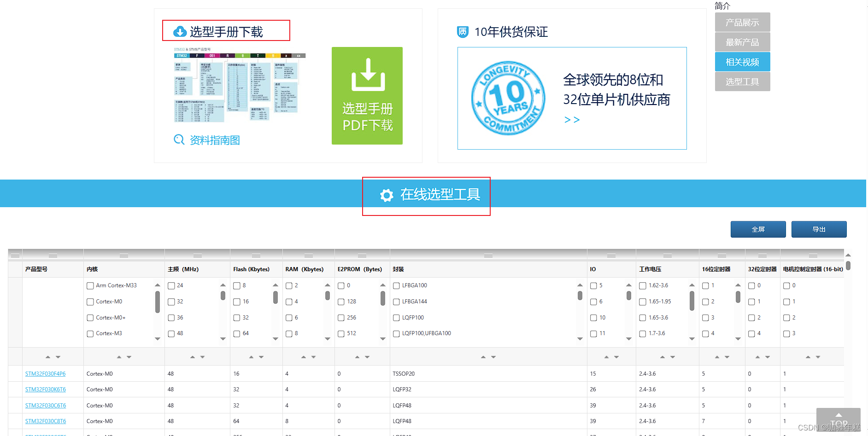
Task: Enable the 64 Kbytes Flash filter
Action: [x=237, y=334]
